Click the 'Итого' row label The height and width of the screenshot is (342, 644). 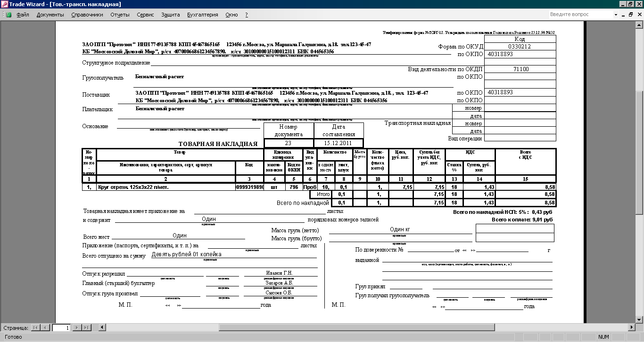click(323, 194)
